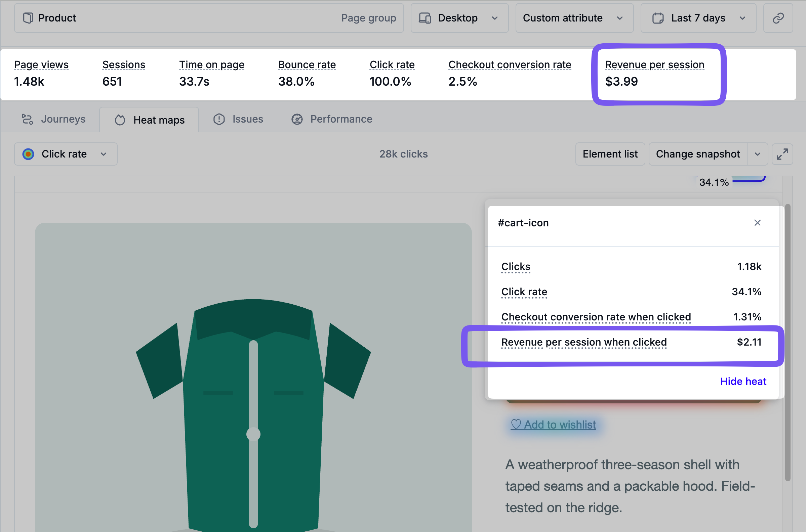Click the calendar icon in date filter
806x532 pixels.
(x=658, y=18)
